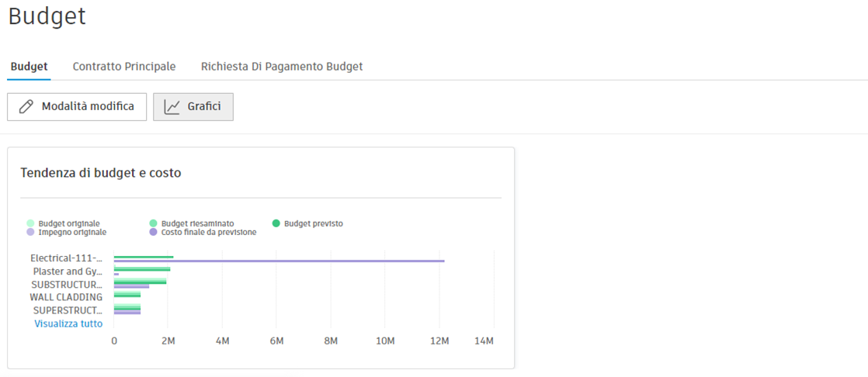
Task: Click the SUPERSTRUCT... category label
Action: pos(68,310)
